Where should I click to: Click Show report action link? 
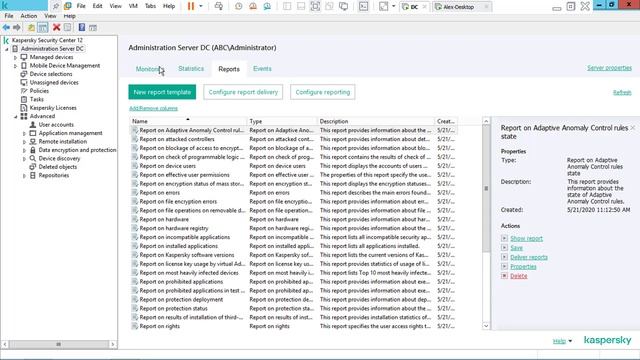pyautogui.click(x=526, y=238)
